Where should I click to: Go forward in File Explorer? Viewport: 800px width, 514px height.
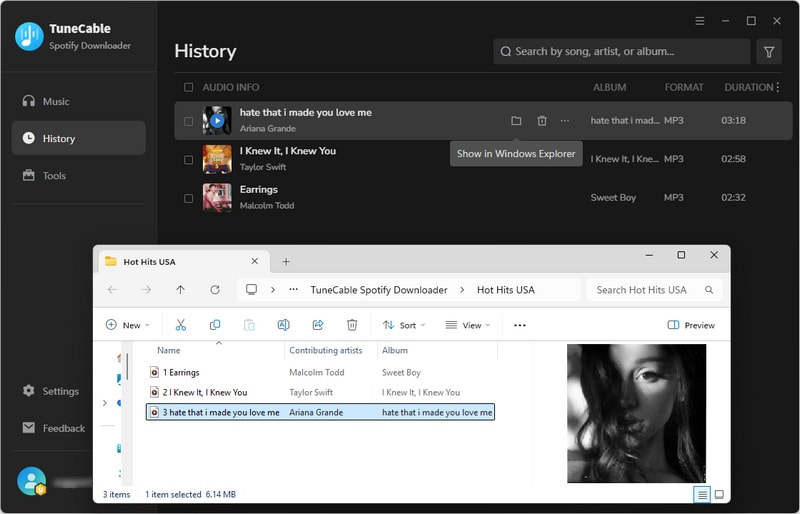pyautogui.click(x=146, y=290)
